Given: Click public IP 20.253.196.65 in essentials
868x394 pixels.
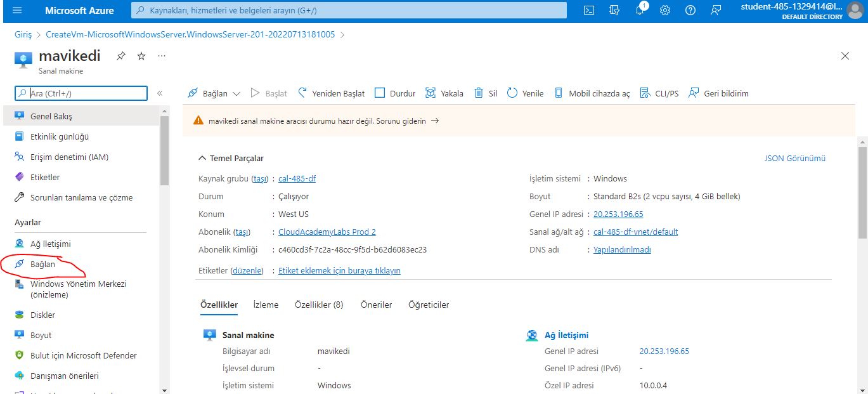Looking at the screenshot, I should pyautogui.click(x=618, y=214).
